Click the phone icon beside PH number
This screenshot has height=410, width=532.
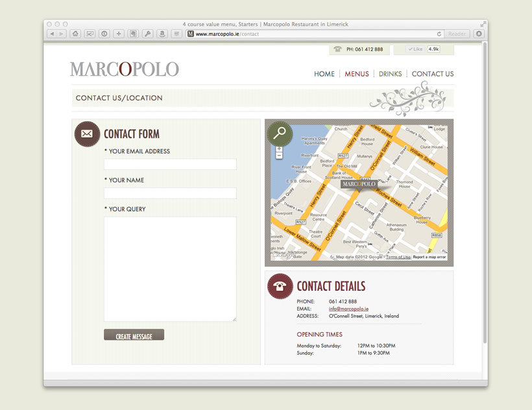click(x=337, y=49)
